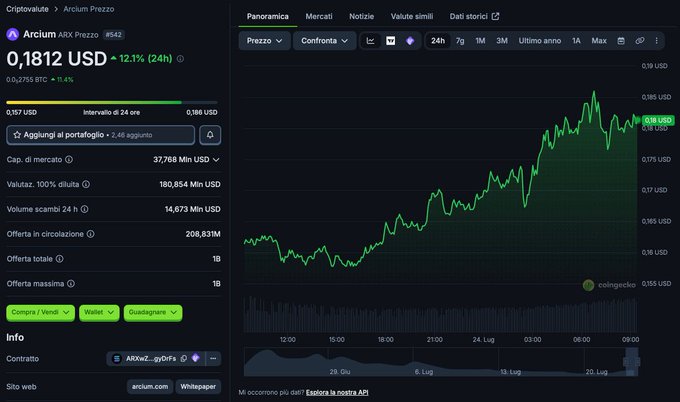Image resolution: width=680 pixels, height=402 pixels.
Task: Open info icon beside Offerta massima
Action: tap(71, 284)
